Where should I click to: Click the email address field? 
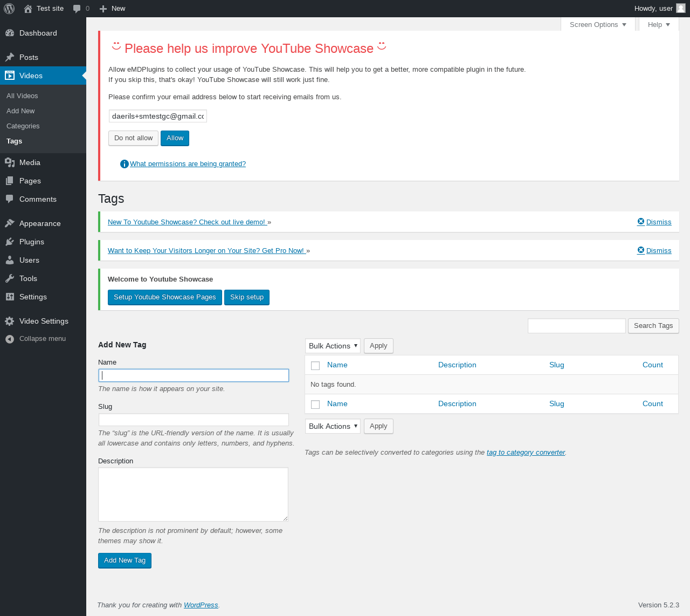[x=158, y=116]
